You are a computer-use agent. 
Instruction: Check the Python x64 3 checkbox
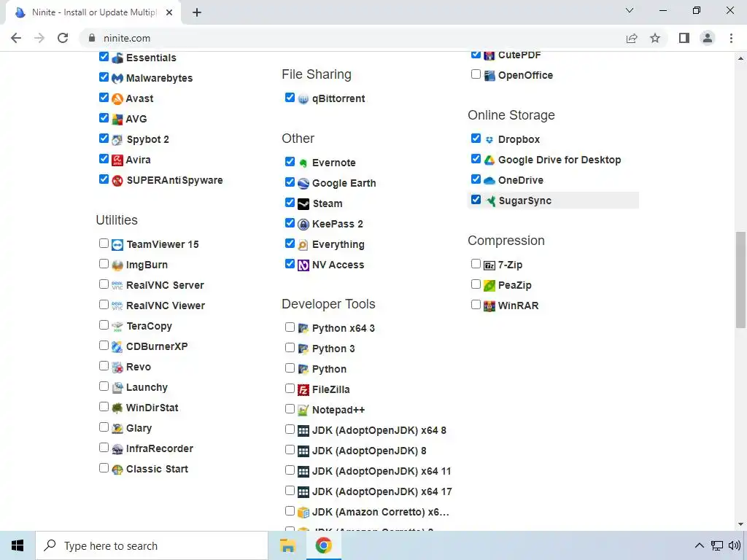pyautogui.click(x=290, y=327)
